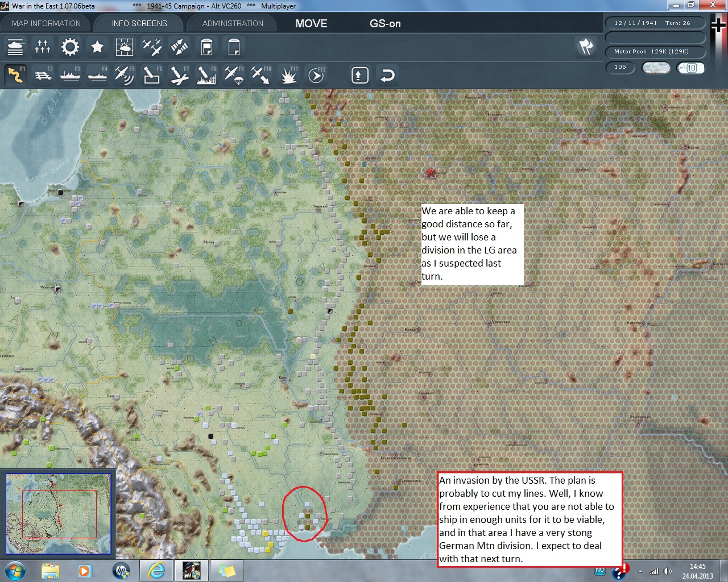Select the F4 amphibious transport mode
This screenshot has height=582, width=728.
pyautogui.click(x=97, y=75)
